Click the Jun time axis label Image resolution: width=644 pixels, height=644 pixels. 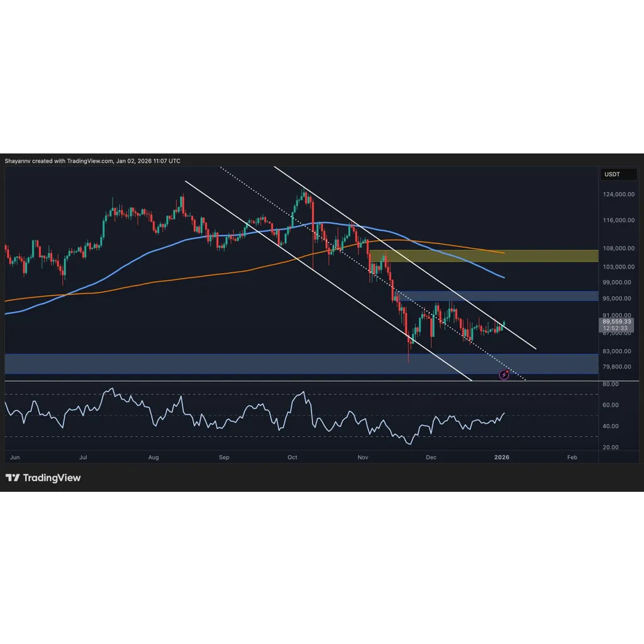(15, 457)
